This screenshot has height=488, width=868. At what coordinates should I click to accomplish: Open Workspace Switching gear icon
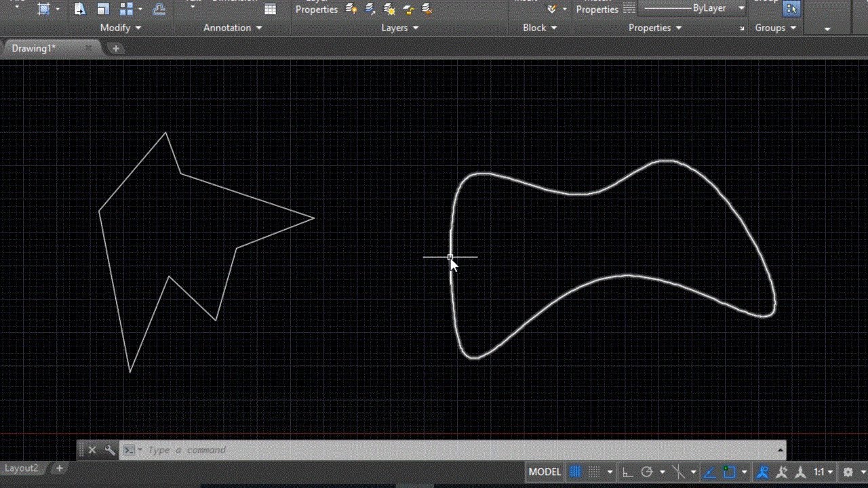[x=848, y=472]
